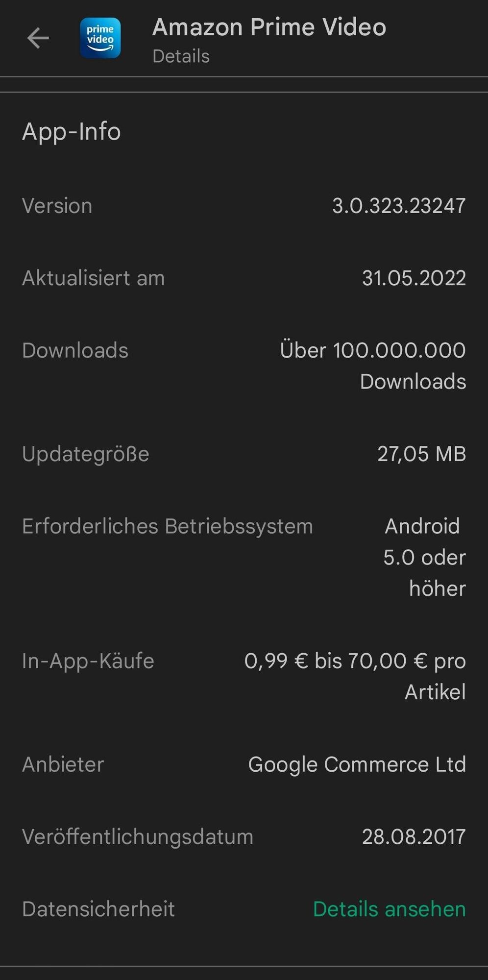Tap the Details subtitle in the header
This screenshot has width=488, height=980.
[181, 56]
